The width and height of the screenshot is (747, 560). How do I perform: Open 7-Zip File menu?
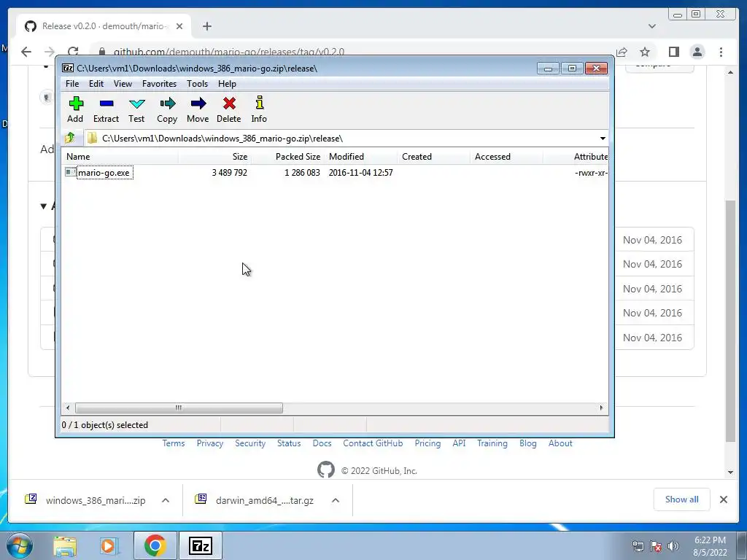(x=72, y=84)
